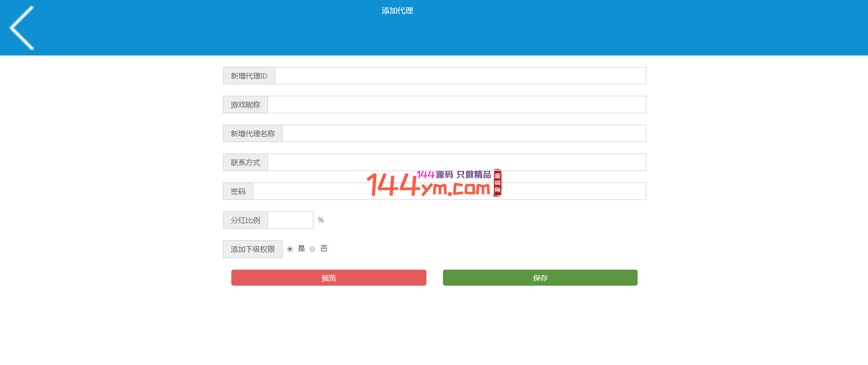Click the 游戏昵称 label
This screenshot has height=365, width=868.
tap(245, 105)
